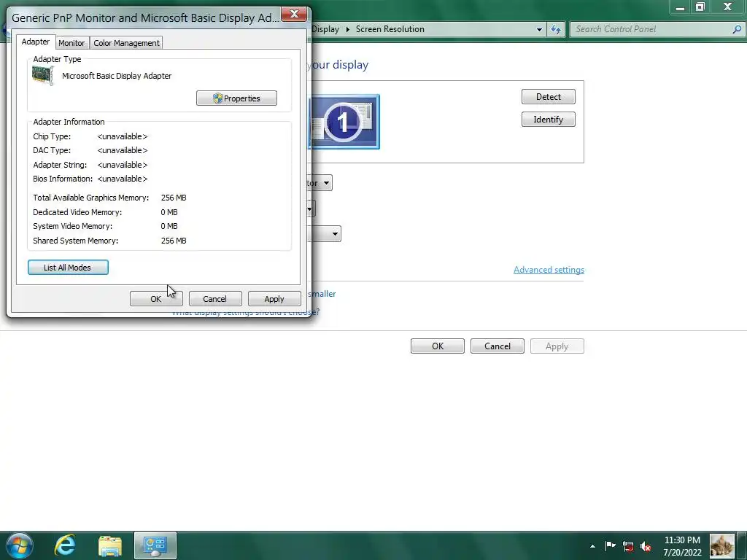Switch to the Monitor tab
Viewport: 747px width, 560px height.
[x=71, y=43]
